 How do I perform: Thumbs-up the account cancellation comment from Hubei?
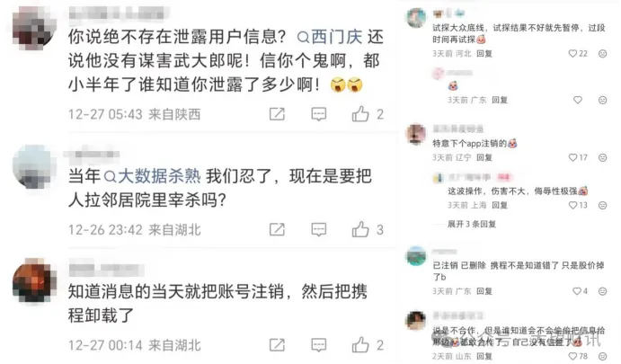pos(360,345)
